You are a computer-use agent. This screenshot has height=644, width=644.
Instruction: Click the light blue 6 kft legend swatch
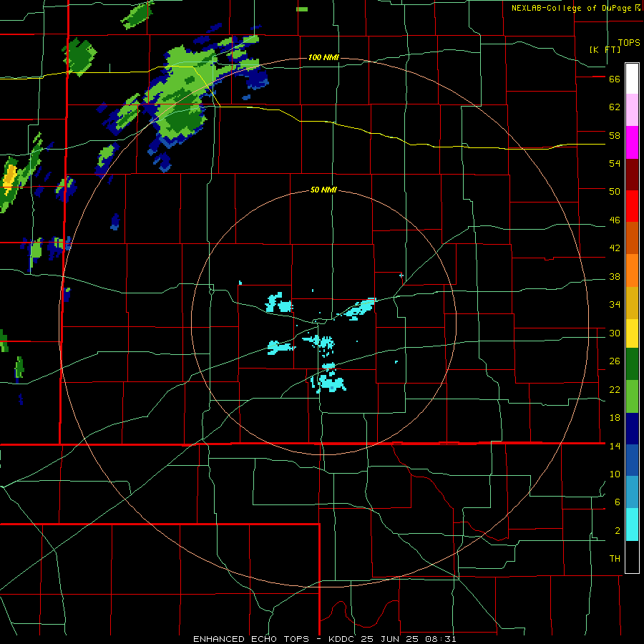(632, 492)
